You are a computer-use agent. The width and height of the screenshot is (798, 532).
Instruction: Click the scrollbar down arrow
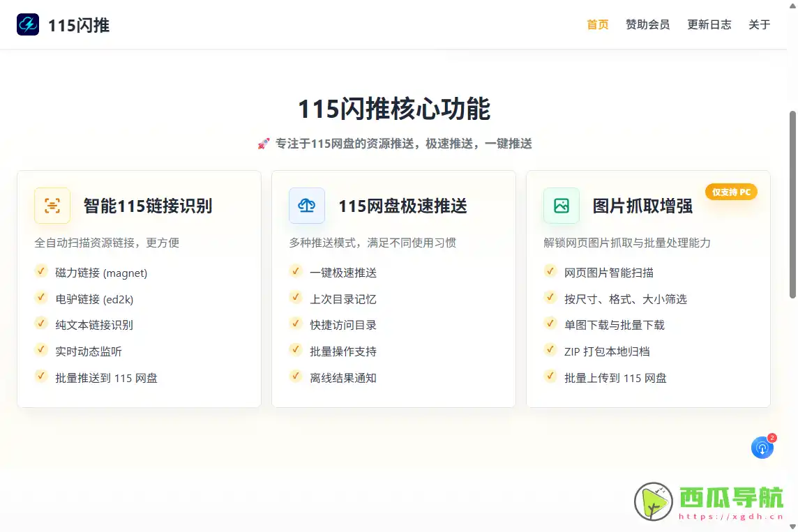point(792,527)
